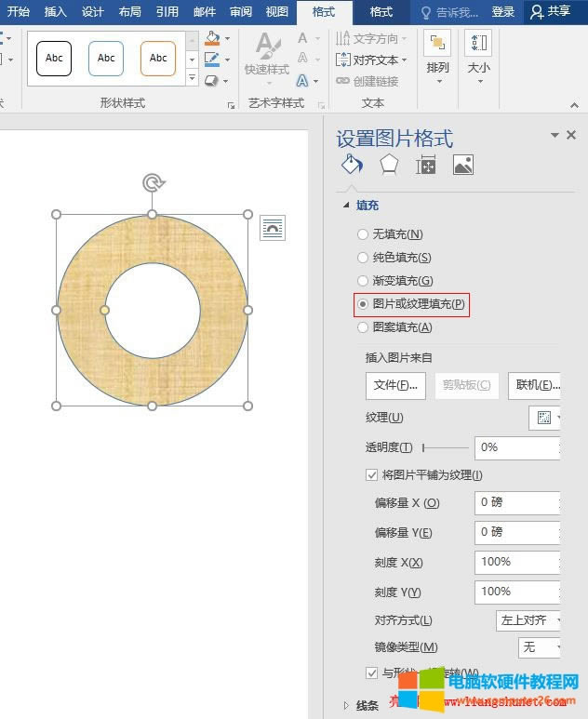Expand the 线条 section
The width and height of the screenshot is (588, 719).
point(347,706)
